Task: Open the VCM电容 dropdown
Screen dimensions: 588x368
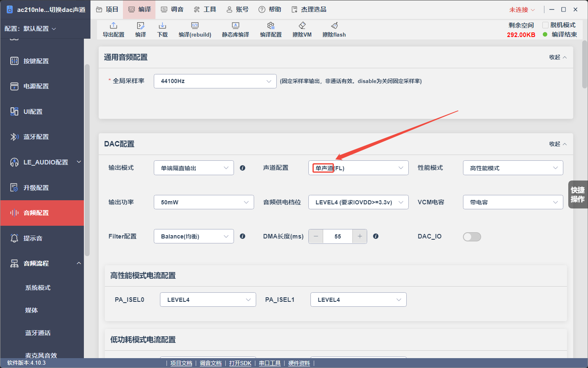Action: tap(513, 202)
